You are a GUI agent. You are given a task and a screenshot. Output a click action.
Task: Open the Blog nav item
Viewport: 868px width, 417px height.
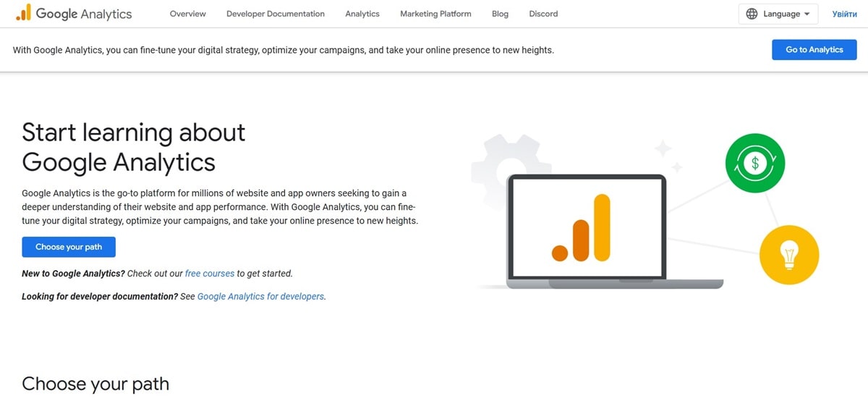pyautogui.click(x=500, y=14)
